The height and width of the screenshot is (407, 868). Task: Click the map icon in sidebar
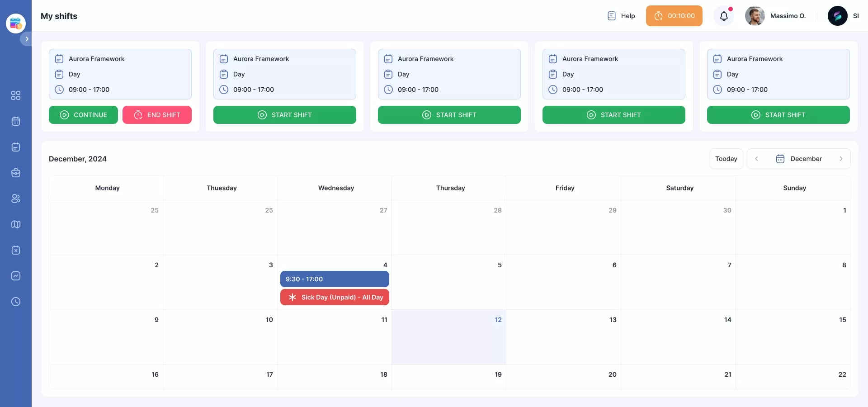(x=16, y=224)
